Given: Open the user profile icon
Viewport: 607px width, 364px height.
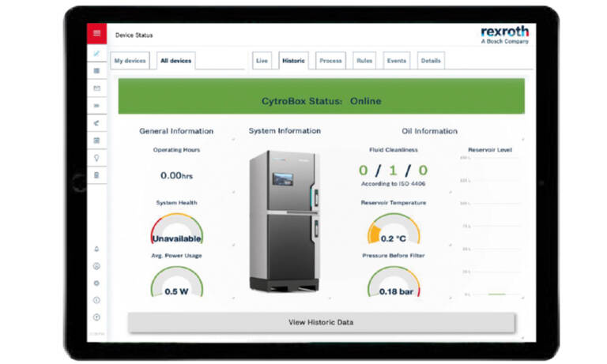Looking at the screenshot, I should [96, 266].
